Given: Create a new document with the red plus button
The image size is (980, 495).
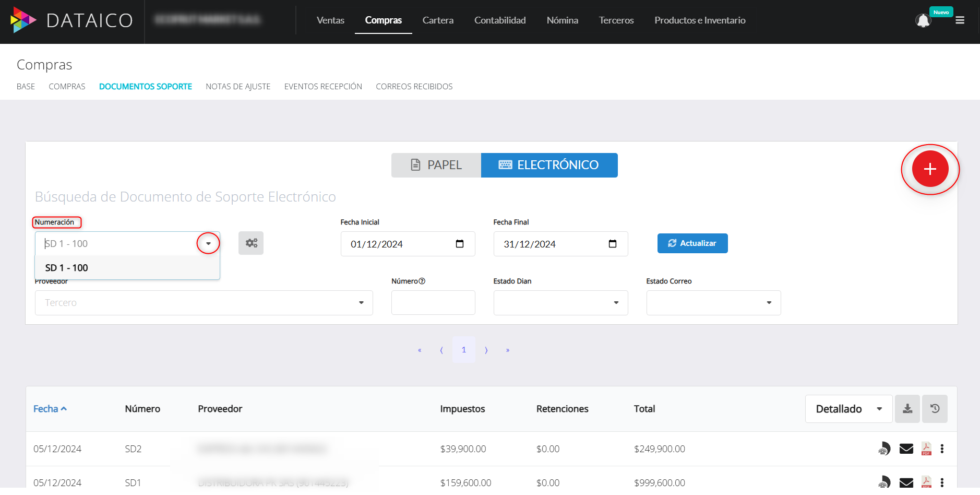Looking at the screenshot, I should pyautogui.click(x=930, y=169).
